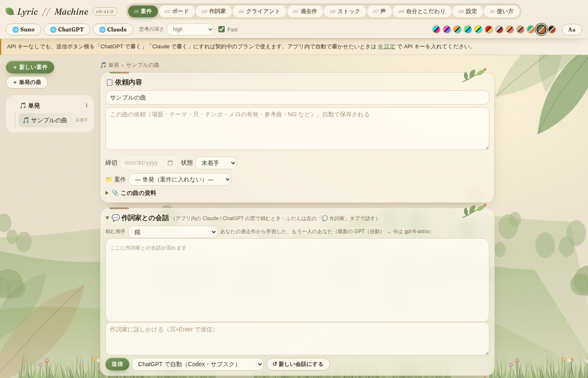The image size is (588, 378).
Task: Add a 単発の曲 from the sidebar
Action: pos(27,82)
